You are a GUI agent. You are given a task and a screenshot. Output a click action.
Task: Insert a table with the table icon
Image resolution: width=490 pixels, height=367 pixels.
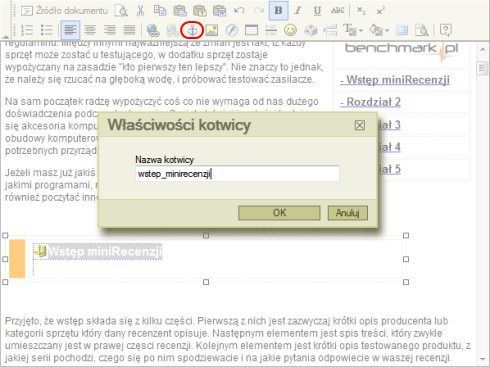click(251, 30)
